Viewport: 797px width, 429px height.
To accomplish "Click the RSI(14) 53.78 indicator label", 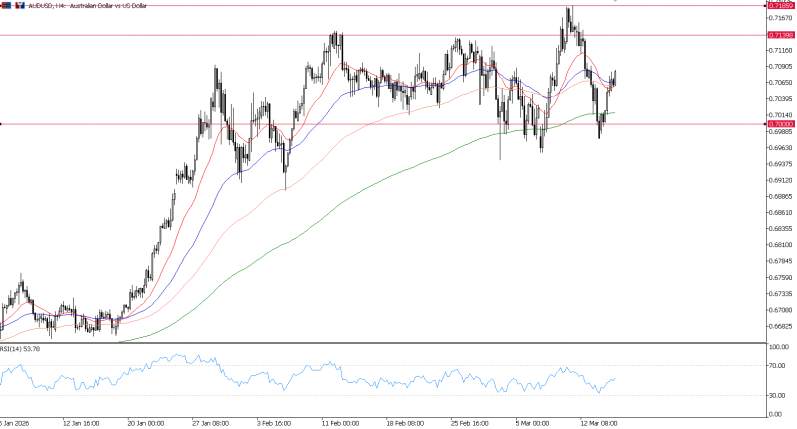I will coord(20,349).
